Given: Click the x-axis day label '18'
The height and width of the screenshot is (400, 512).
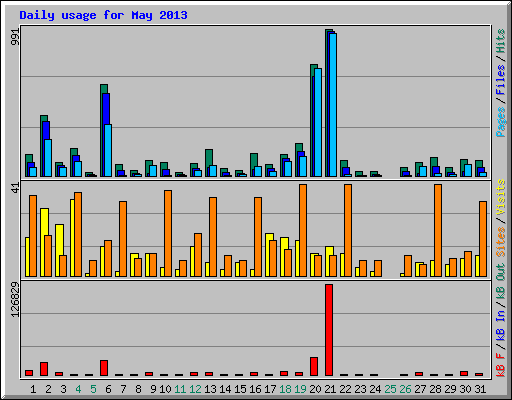Looking at the screenshot, I should (x=285, y=389).
